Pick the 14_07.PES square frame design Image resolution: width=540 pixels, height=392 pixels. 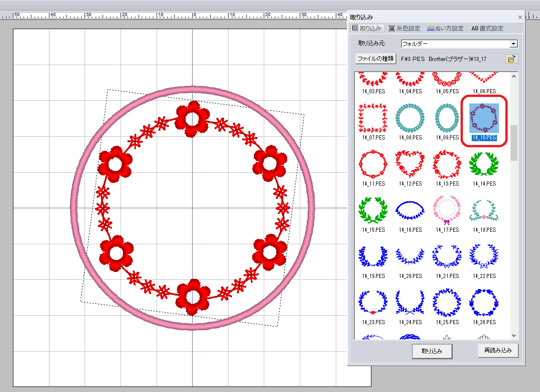click(373, 118)
